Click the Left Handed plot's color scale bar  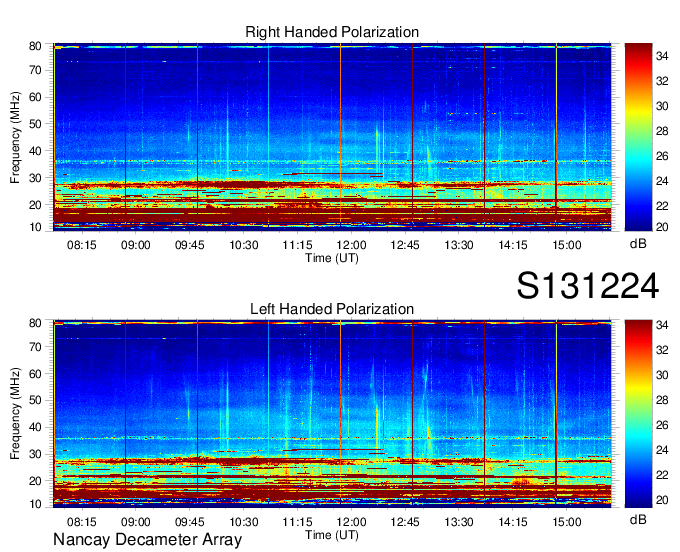pyautogui.click(x=638, y=414)
